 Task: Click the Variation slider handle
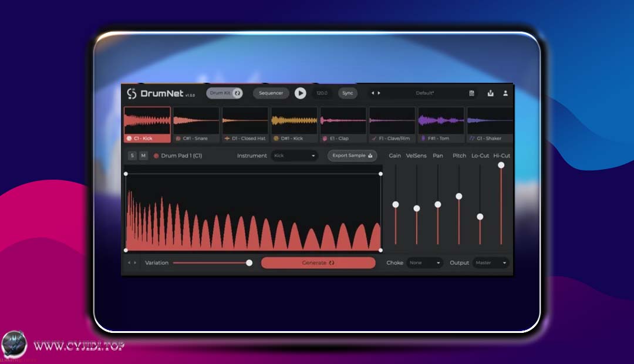249,263
